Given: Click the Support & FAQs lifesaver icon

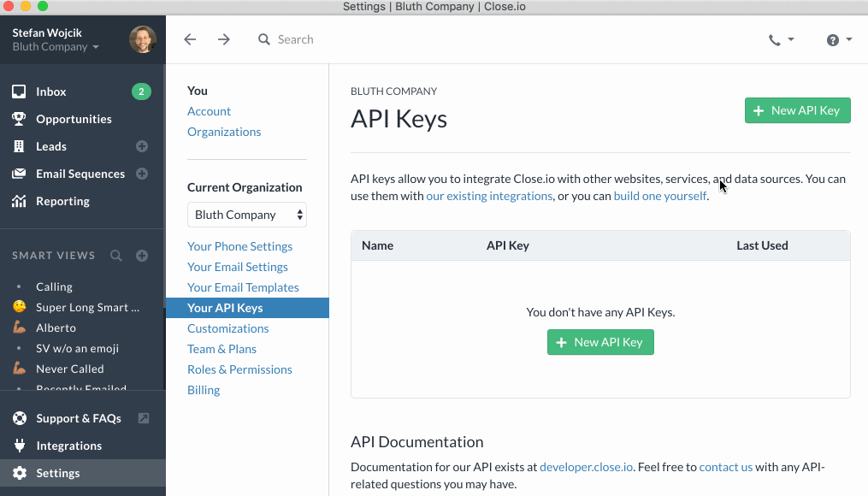Looking at the screenshot, I should 19,418.
